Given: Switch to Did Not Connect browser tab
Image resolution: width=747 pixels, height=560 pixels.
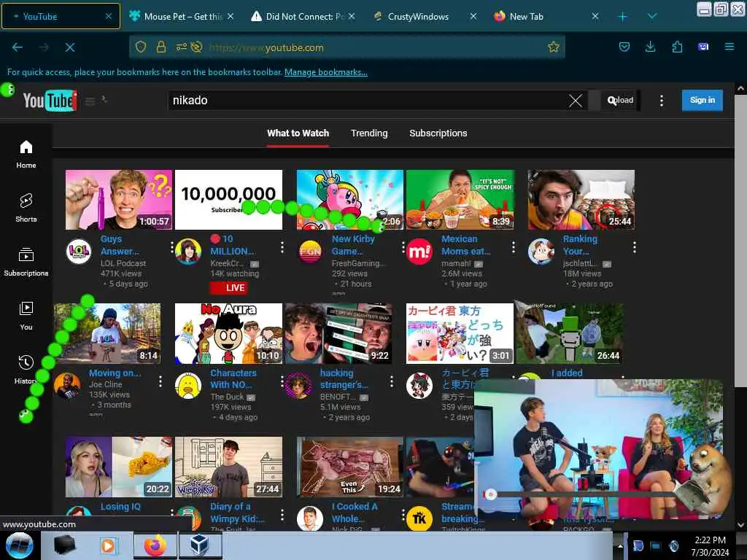Looking at the screenshot, I should click(x=303, y=16).
